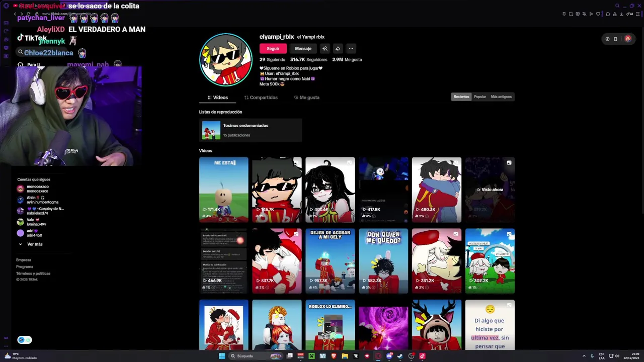Open the hugging video with 480.3K views
Screen dimensions: 644x362
point(437,190)
